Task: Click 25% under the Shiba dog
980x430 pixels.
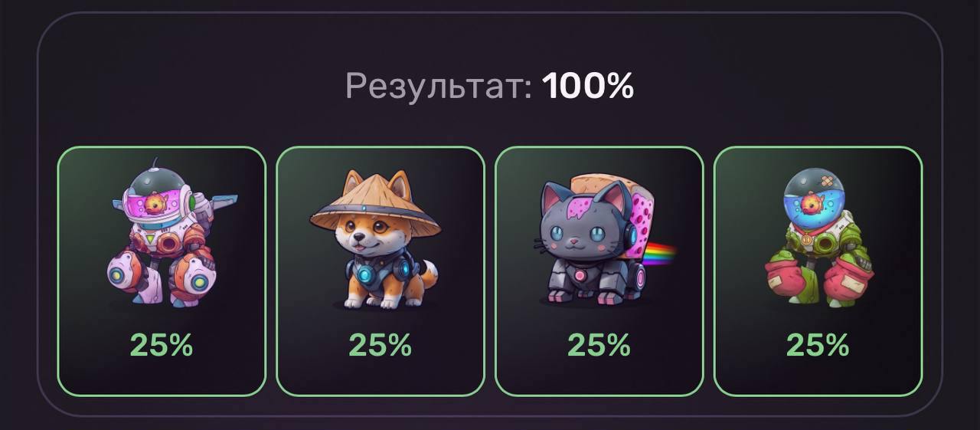Action: [x=381, y=346]
